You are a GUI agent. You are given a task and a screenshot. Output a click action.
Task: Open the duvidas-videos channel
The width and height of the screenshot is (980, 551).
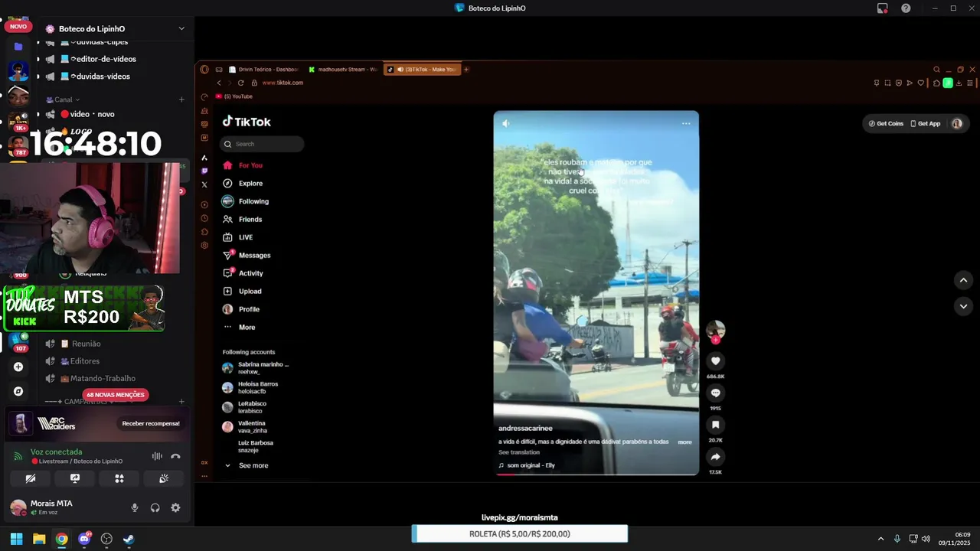[x=100, y=77]
